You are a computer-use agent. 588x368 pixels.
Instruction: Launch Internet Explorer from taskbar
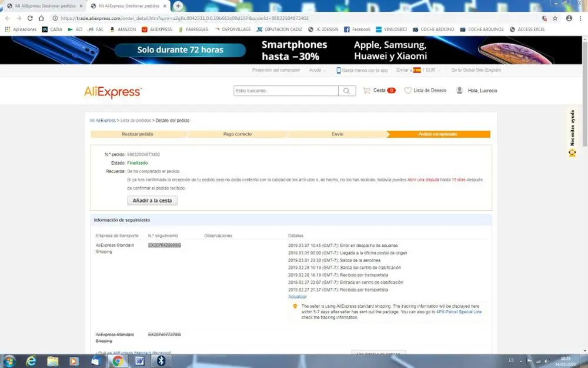(31, 361)
